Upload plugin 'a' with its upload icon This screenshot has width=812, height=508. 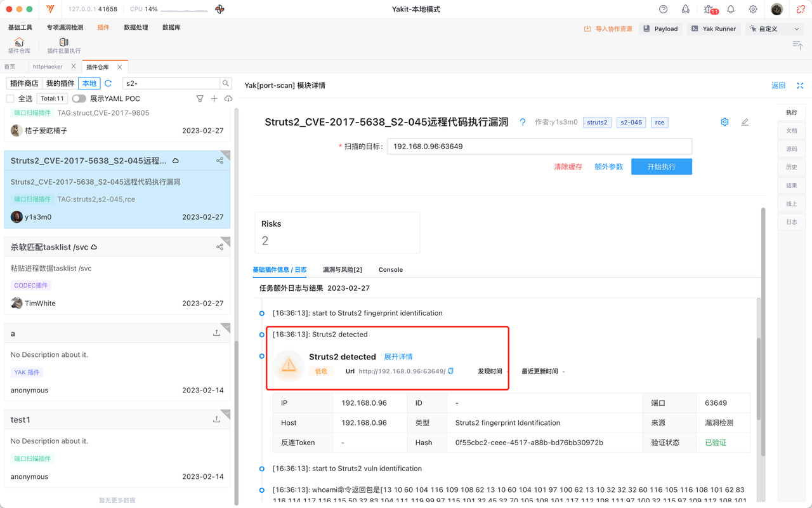point(217,333)
